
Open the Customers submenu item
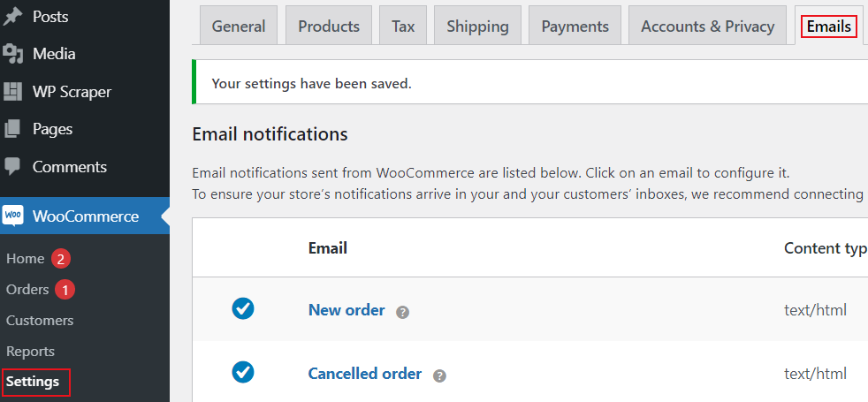[40, 320]
